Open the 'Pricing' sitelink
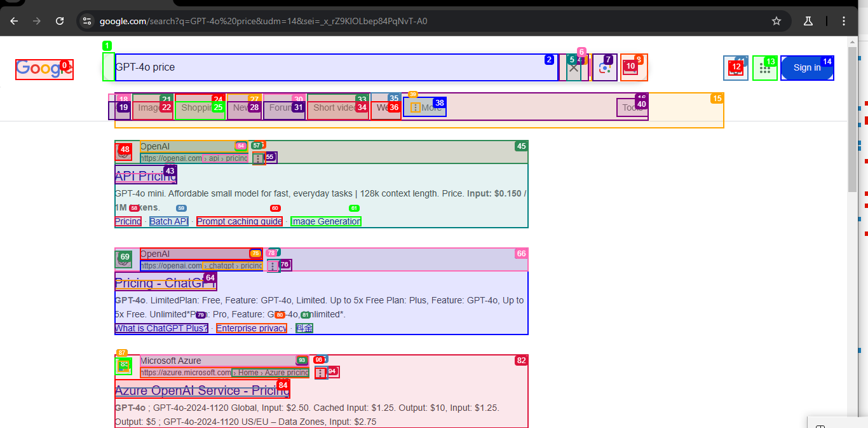Image resolution: width=868 pixels, height=428 pixels. point(128,221)
